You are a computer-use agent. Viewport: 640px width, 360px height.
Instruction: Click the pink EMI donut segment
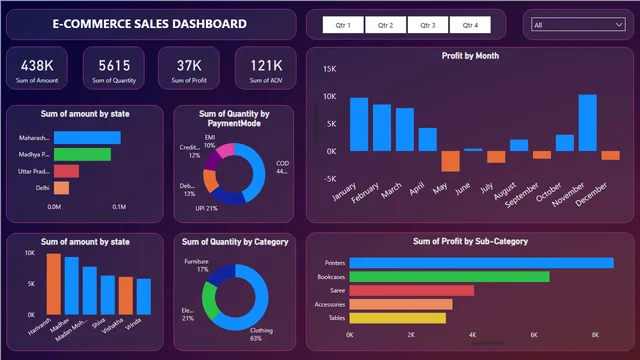[226, 150]
